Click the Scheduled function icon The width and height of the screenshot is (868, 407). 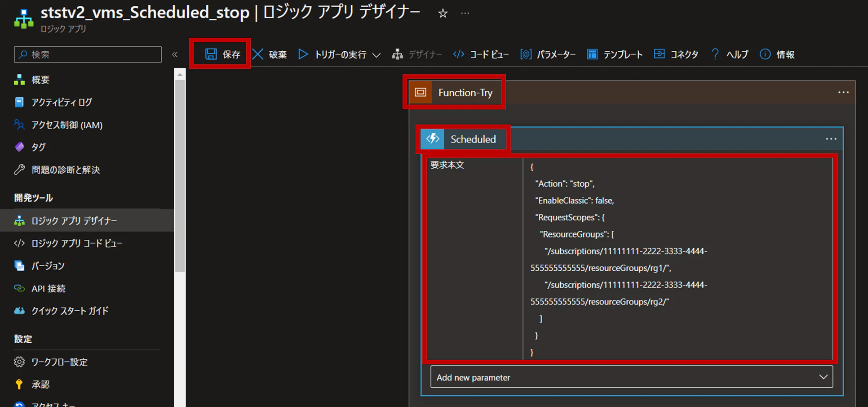(433, 139)
